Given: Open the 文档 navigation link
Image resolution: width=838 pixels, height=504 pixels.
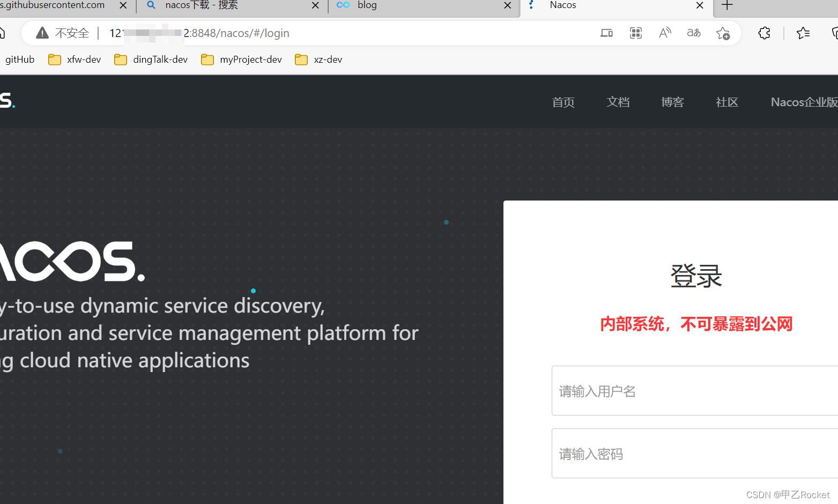Looking at the screenshot, I should point(618,102).
